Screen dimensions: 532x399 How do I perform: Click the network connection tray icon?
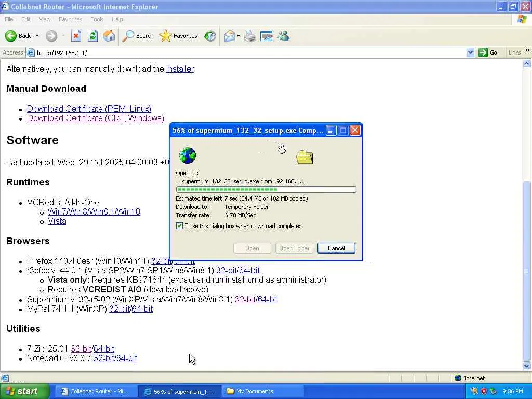(x=494, y=391)
